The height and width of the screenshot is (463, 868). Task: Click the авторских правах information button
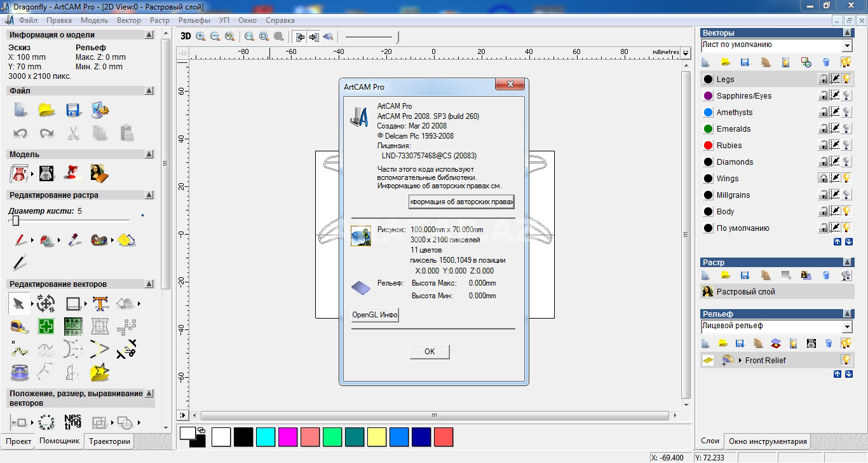(x=461, y=202)
